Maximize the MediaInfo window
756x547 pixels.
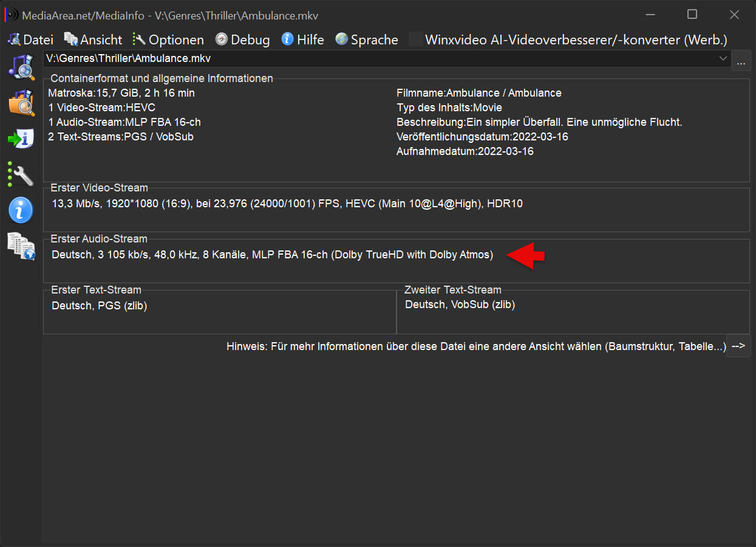[x=692, y=15]
